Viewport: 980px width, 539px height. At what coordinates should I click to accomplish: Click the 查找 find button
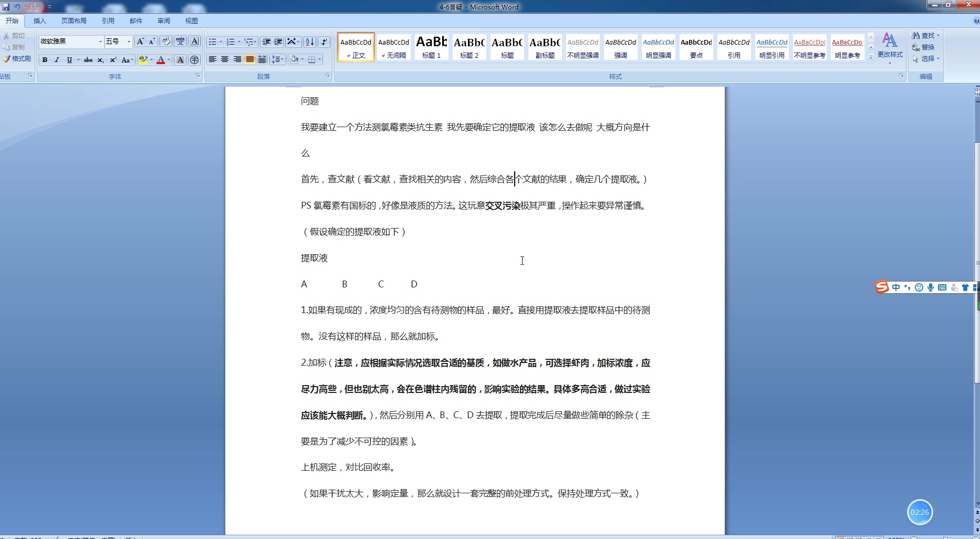[925, 35]
